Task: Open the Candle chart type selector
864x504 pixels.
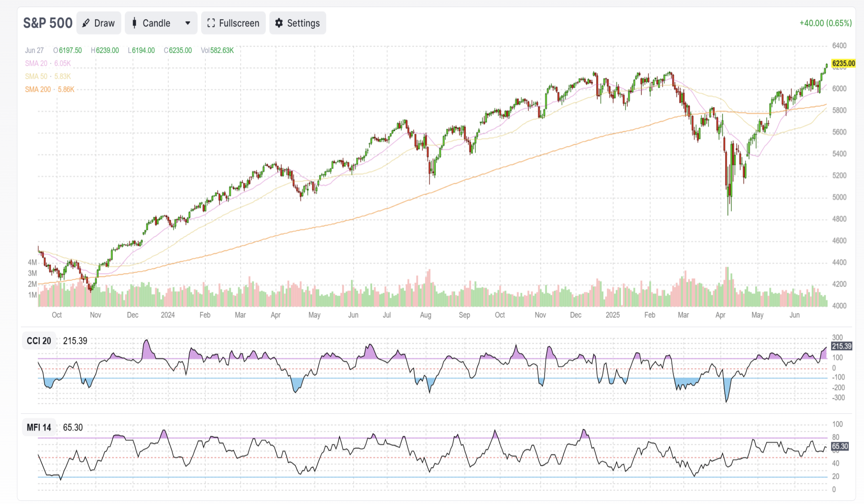Action: tap(161, 23)
